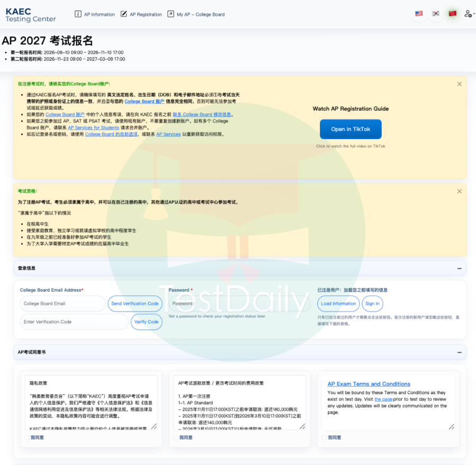This screenshot has width=476, height=465.
Task: Click the 第二轮报名时间 date line
Action: click(68, 59)
